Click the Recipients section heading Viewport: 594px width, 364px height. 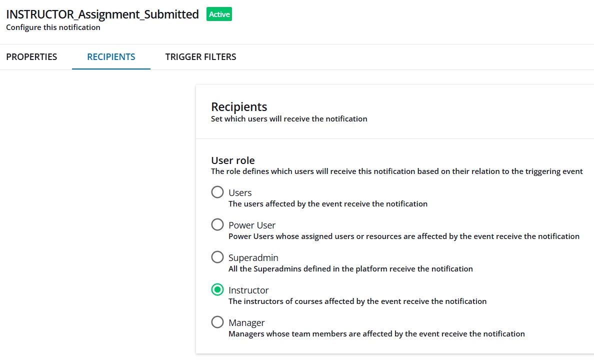coord(239,106)
